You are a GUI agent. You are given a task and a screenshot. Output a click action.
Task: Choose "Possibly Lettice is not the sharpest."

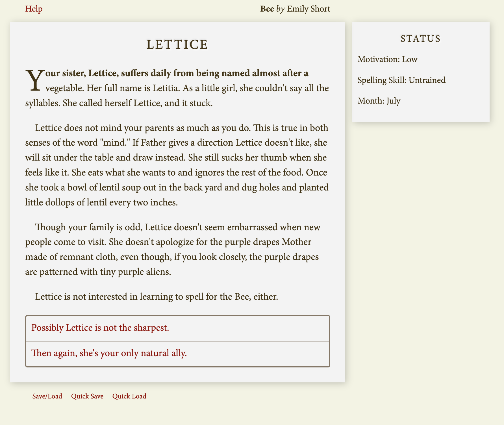(100, 328)
